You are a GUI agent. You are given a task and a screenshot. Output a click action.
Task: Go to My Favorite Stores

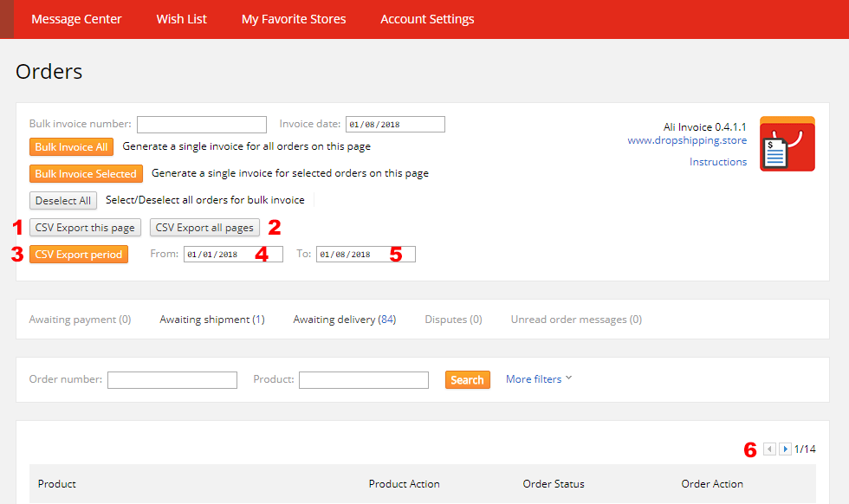pos(294,19)
